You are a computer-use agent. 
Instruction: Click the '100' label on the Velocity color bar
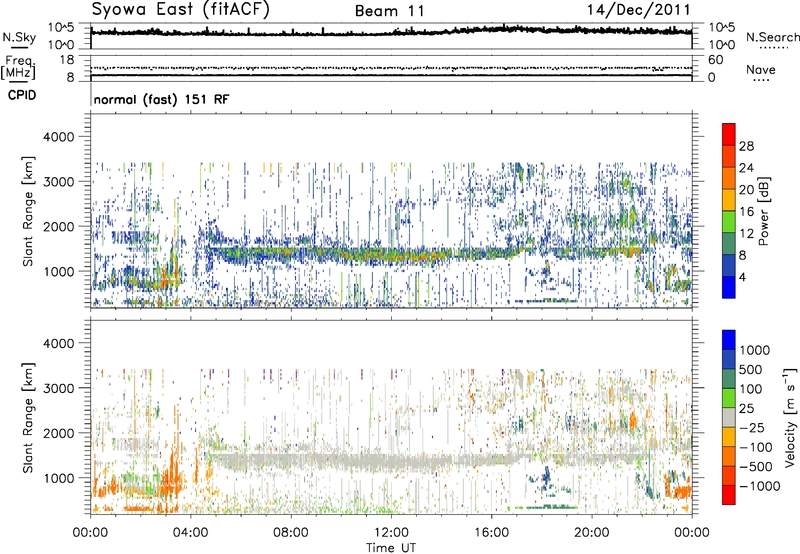751,389
